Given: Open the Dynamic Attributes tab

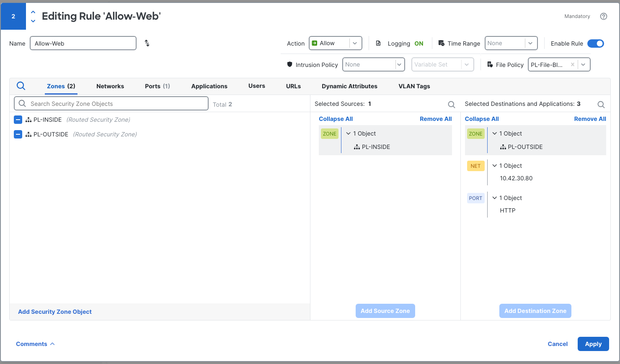Looking at the screenshot, I should pyautogui.click(x=349, y=86).
